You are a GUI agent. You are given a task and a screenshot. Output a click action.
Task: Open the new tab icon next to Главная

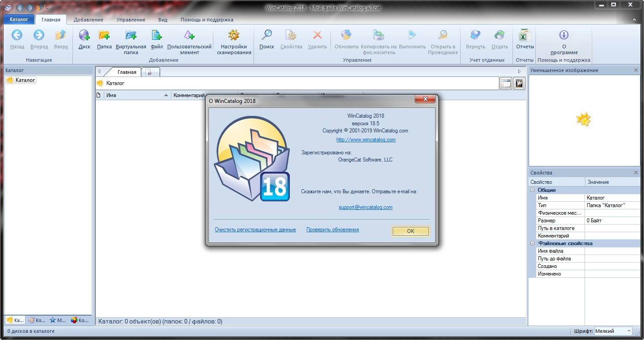click(x=150, y=72)
